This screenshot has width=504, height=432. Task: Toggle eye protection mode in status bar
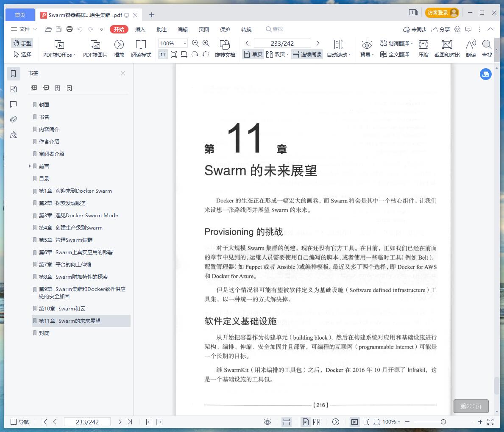(267, 422)
